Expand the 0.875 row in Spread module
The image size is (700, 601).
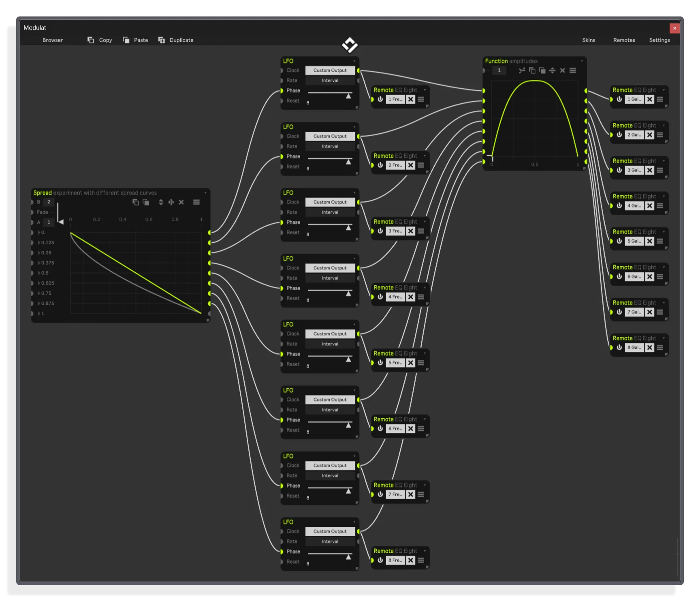39,304
